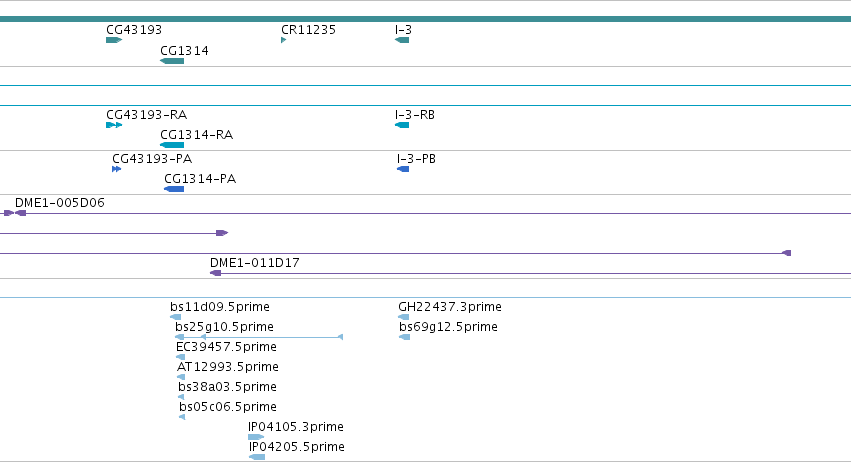The image size is (851, 462).
Task: Click the EC39457.5prime EST glyph
Action: [180, 357]
